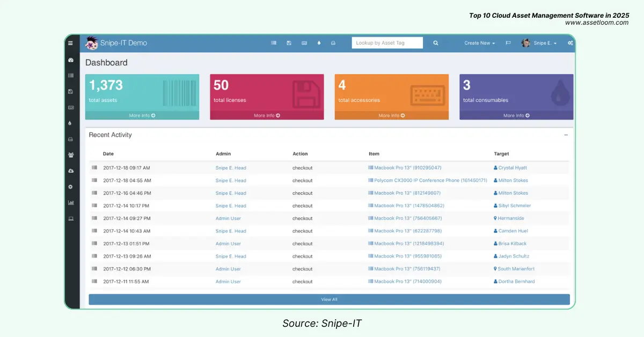Viewport: 644px width, 337px height.
Task: Open More Info under total assets
Action: (142, 115)
